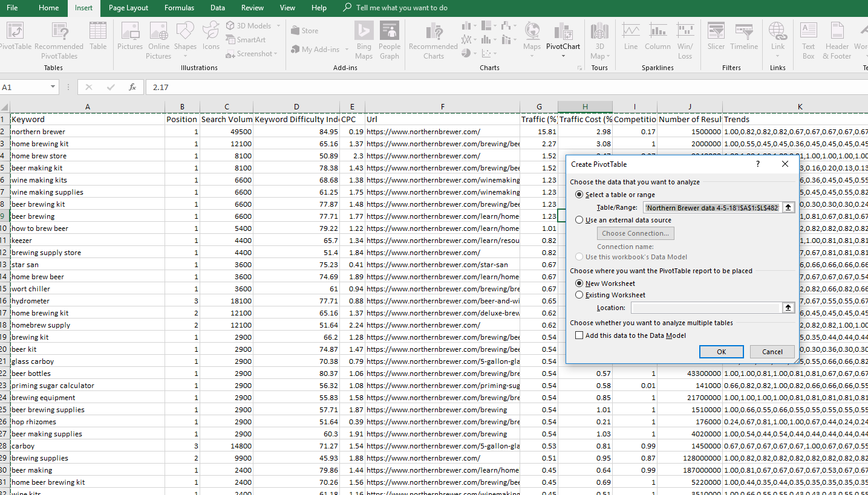
Task: Launch the 3D Map tour tool
Action: click(x=599, y=37)
